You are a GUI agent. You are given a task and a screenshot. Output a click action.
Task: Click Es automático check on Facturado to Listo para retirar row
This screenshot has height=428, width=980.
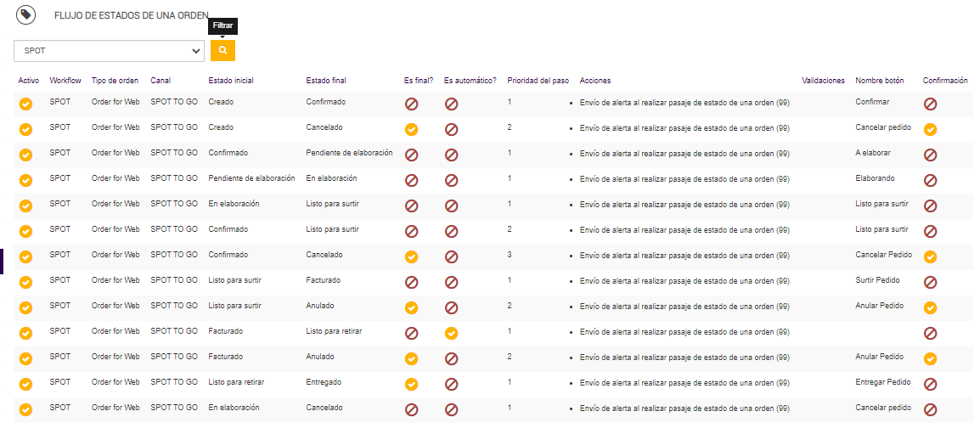[452, 334]
